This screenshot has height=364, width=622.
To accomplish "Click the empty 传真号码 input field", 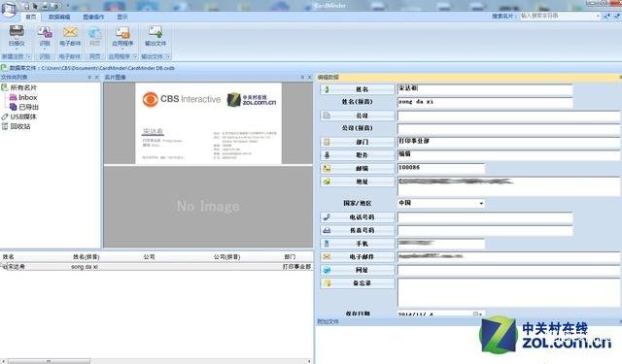I will coord(485,230).
